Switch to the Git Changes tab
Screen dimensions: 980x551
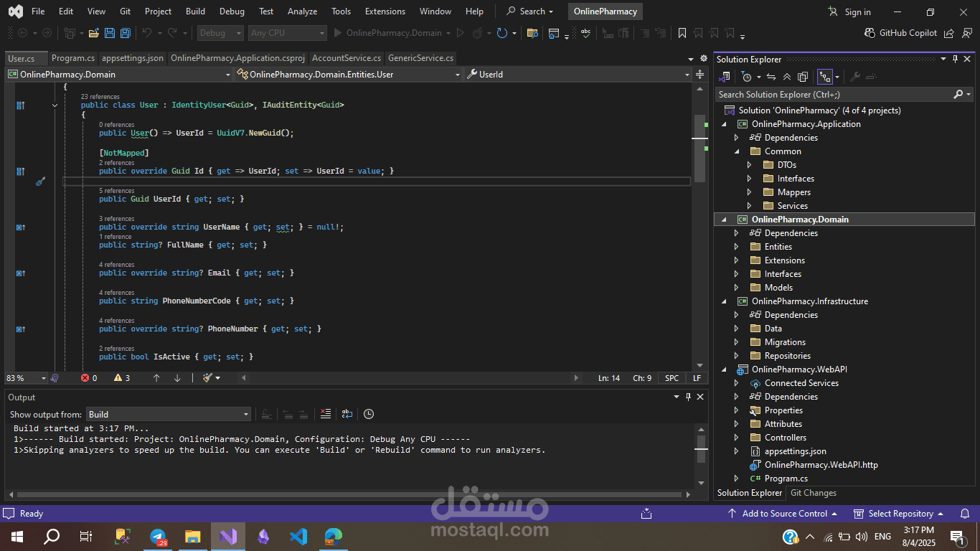(813, 493)
